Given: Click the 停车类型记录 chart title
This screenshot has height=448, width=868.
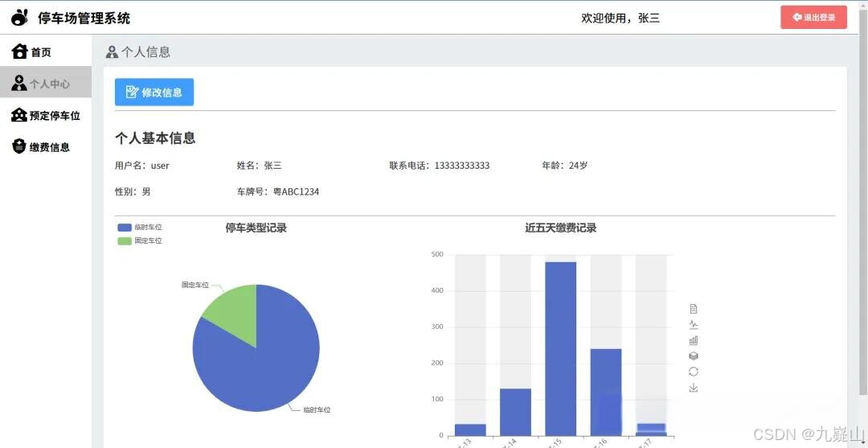Looking at the screenshot, I should click(256, 228).
